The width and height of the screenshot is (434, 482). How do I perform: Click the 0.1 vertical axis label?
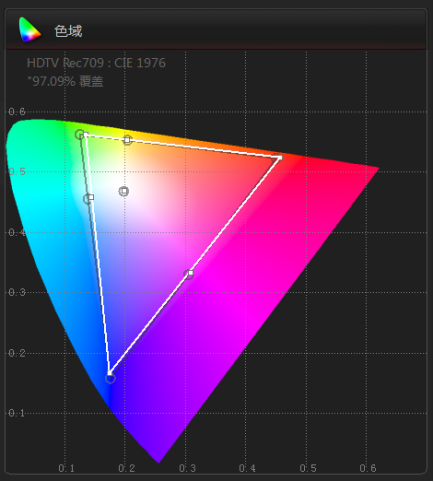[x=17, y=413]
